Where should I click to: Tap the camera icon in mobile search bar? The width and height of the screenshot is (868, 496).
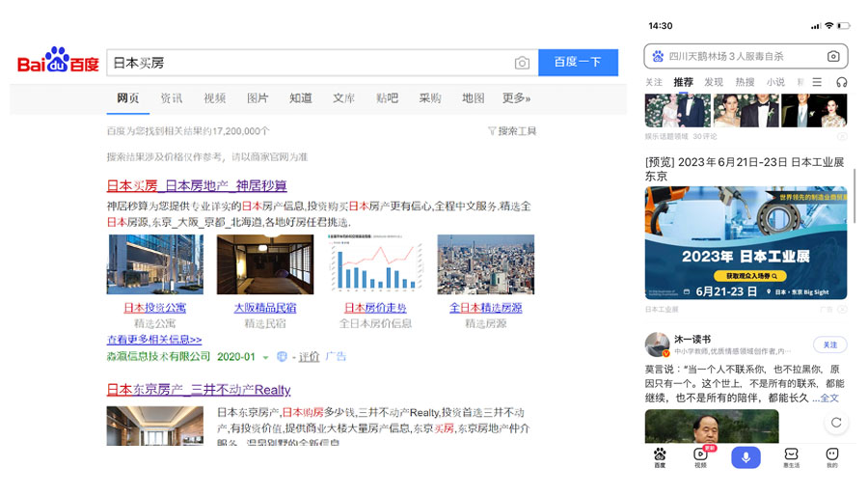(x=833, y=56)
